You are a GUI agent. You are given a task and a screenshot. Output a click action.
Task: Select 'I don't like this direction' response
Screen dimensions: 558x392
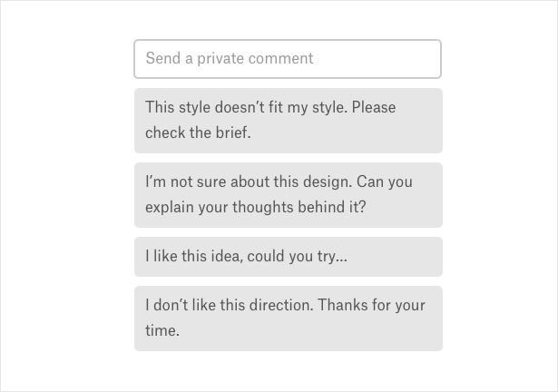pyautogui.click(x=288, y=318)
